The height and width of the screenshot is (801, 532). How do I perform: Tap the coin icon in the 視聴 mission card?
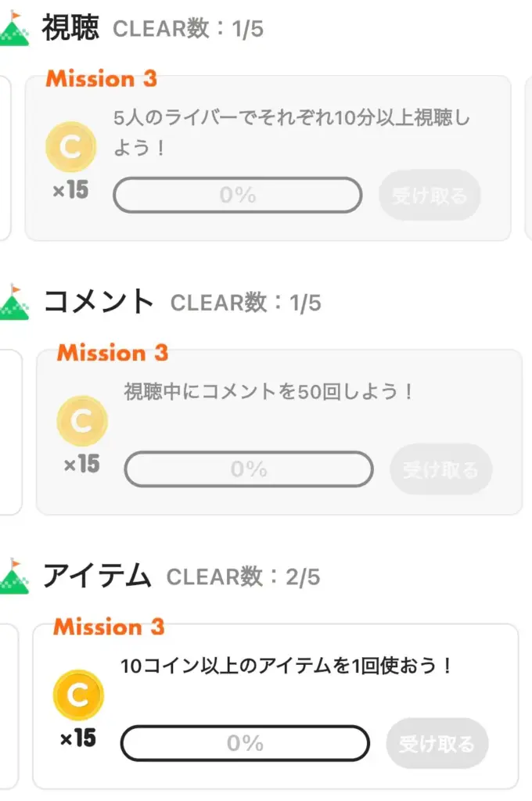coord(71,147)
